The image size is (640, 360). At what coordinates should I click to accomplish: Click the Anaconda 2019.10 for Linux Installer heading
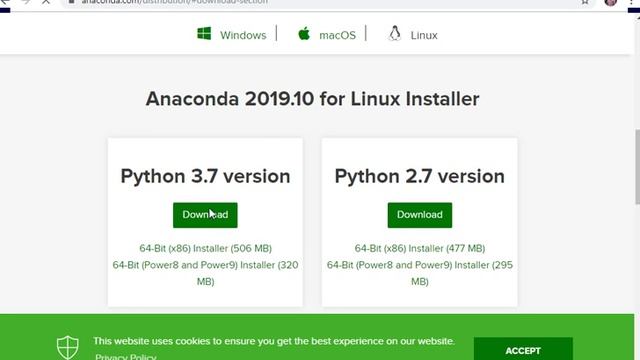313,99
